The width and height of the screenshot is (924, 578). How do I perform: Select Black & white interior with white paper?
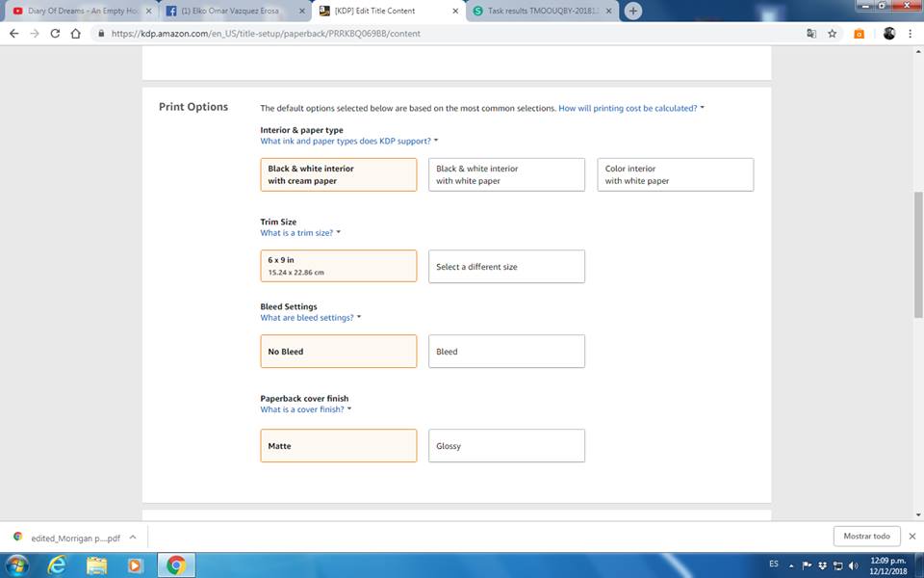tap(506, 174)
